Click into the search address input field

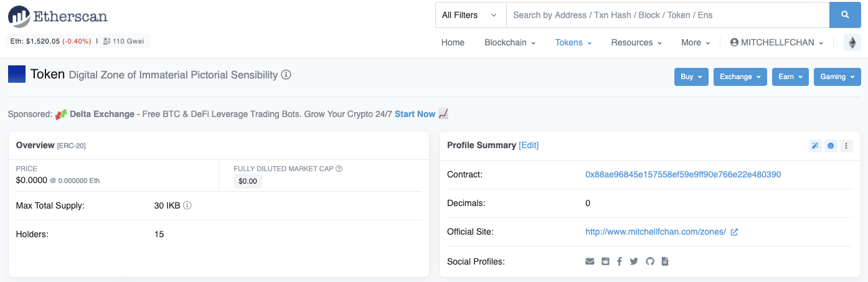click(668, 15)
